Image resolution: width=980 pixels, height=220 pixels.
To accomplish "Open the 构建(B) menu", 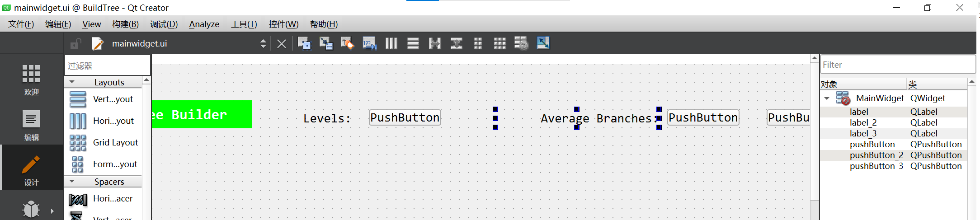I will (125, 24).
